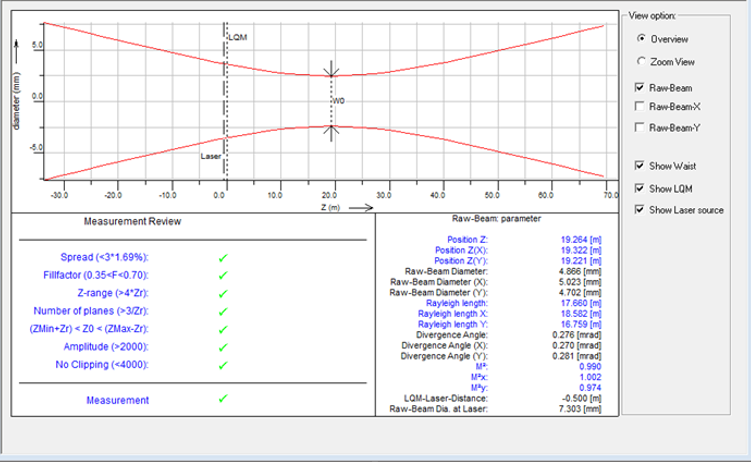Click the Z-range check mark
The height and width of the screenshot is (462, 751).
click(223, 293)
